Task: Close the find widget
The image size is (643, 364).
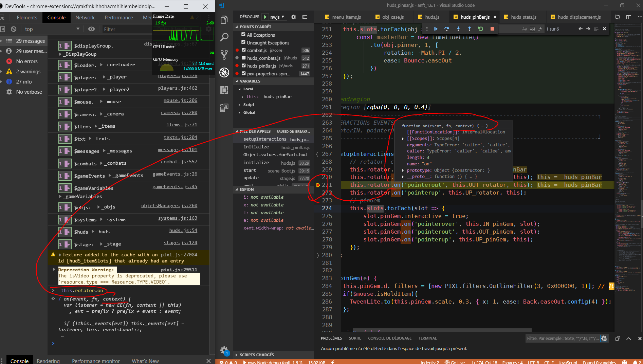Action: click(x=604, y=29)
